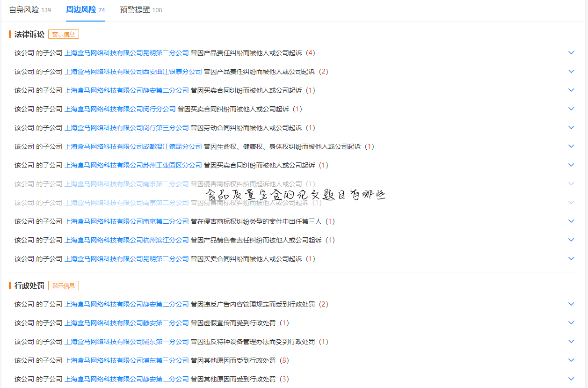Expand the 苏州工业园区分公司 买卖合同纠纷 row
This screenshot has height=388, width=588.
[x=571, y=165]
